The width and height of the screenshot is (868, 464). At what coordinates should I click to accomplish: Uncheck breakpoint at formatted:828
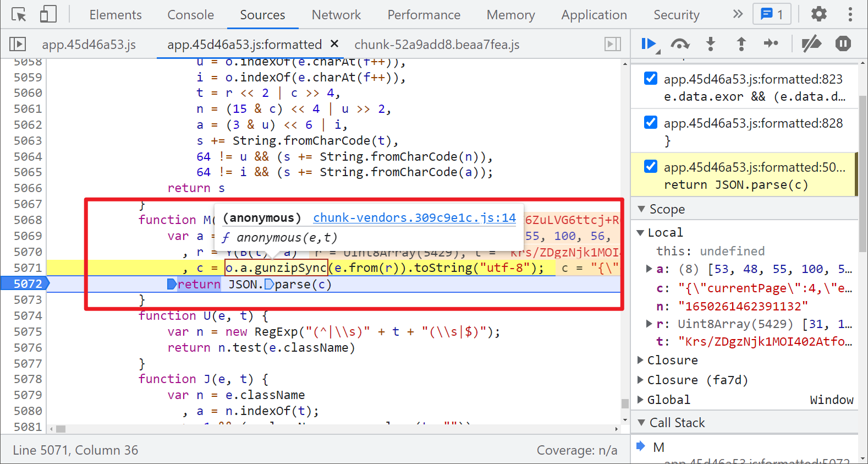(650, 123)
